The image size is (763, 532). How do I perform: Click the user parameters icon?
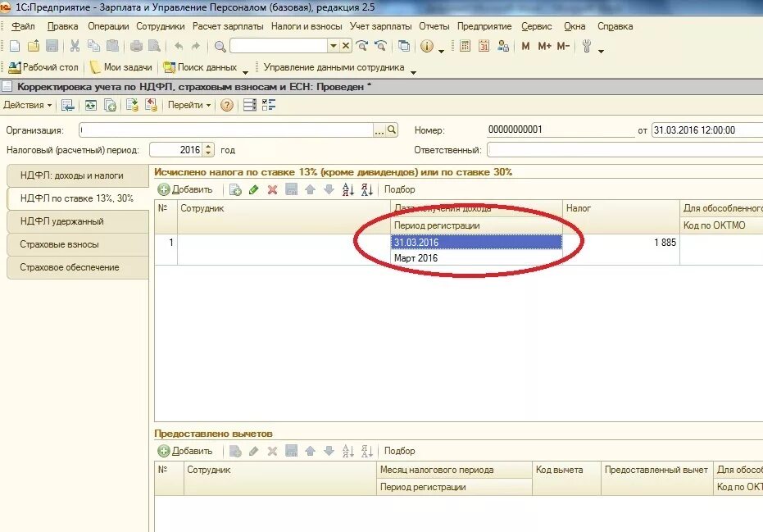(503, 46)
